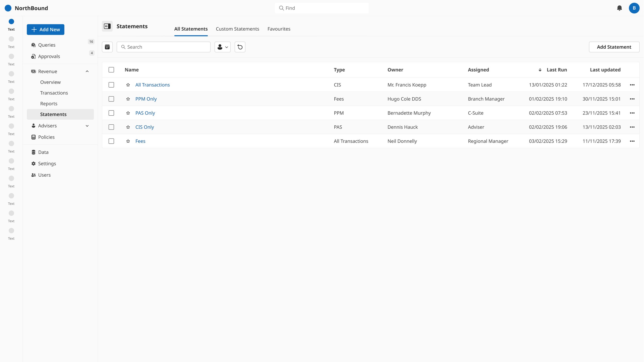The height and width of the screenshot is (362, 644).
Task: Sort by the Assigned column header
Action: [x=478, y=70]
